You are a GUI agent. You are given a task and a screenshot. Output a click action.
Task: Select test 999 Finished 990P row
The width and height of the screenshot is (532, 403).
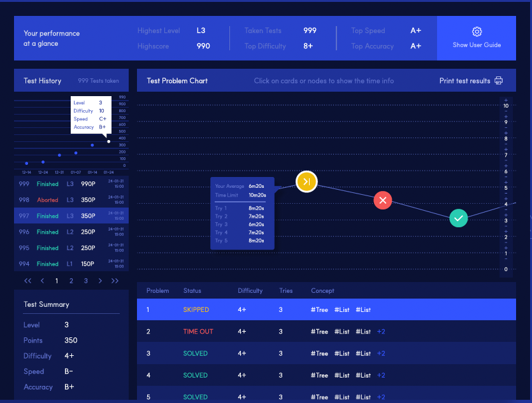click(71, 184)
